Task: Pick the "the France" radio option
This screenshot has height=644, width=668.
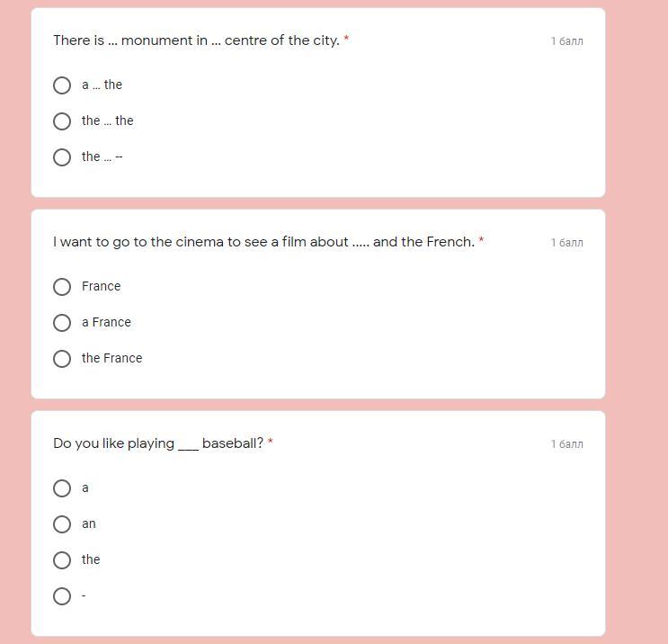Action: (x=62, y=359)
